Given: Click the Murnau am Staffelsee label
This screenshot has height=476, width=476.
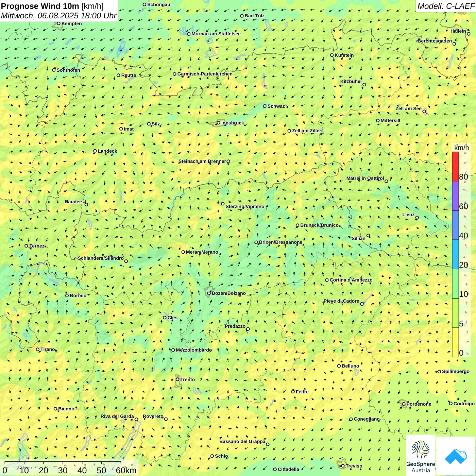Looking at the screenshot, I should point(216,34).
